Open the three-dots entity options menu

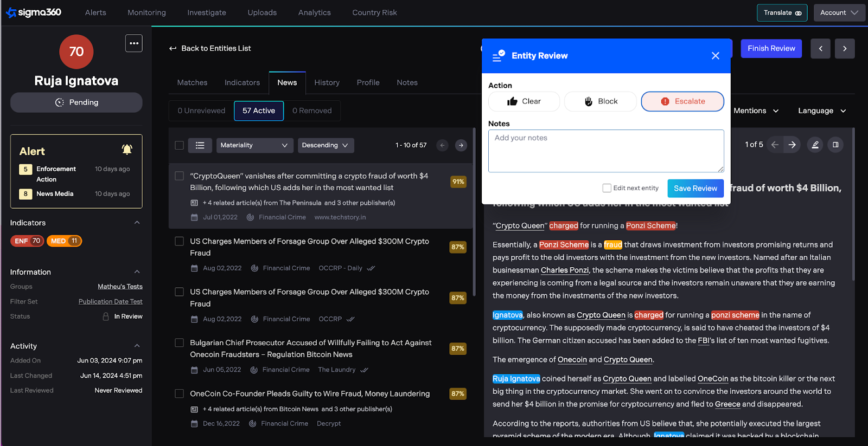(x=133, y=43)
